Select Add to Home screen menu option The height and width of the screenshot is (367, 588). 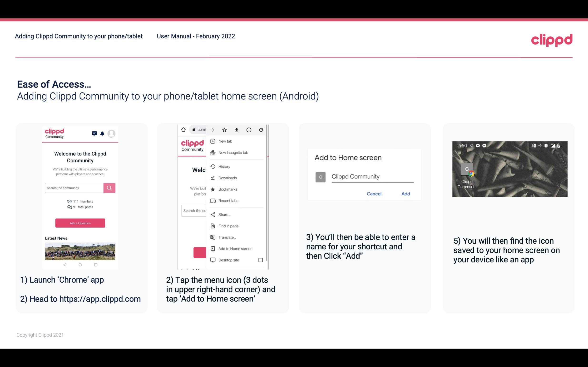[235, 249]
